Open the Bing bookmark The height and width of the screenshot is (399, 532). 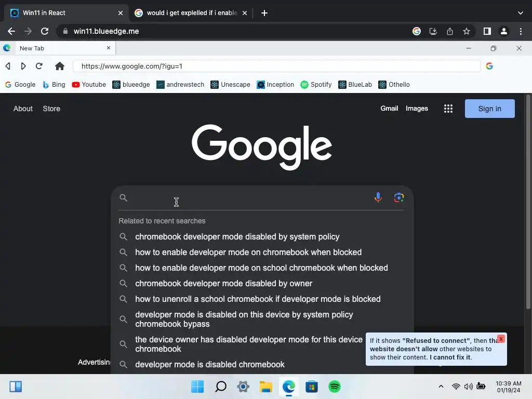point(54,85)
